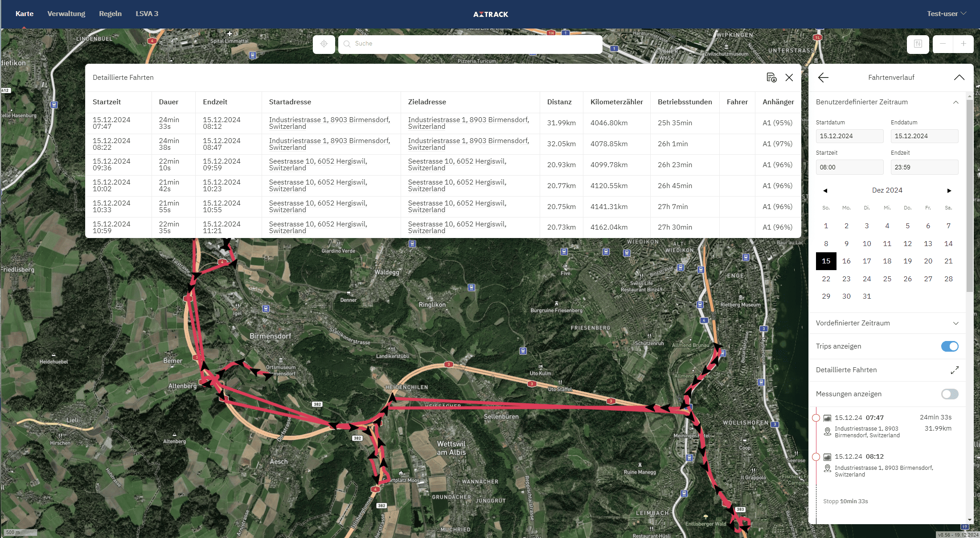The width and height of the screenshot is (980, 538).
Task: Zoom out the map with minus button
Action: click(943, 44)
